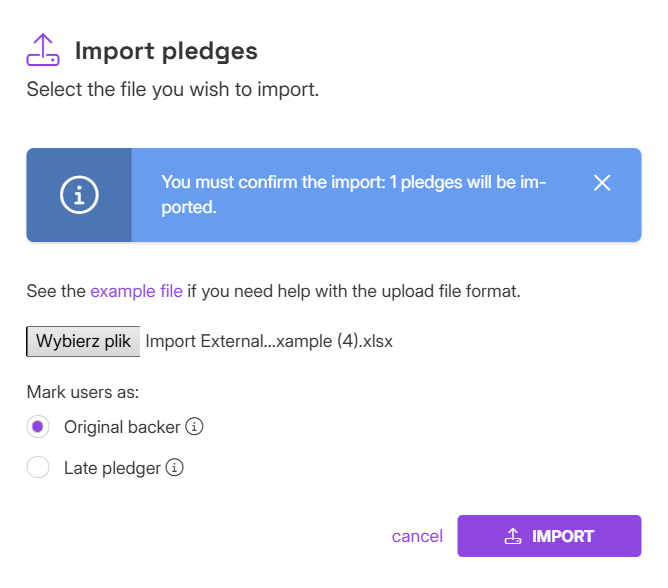This screenshot has width=668, height=588.
Task: Open the example file link
Action: (x=136, y=292)
